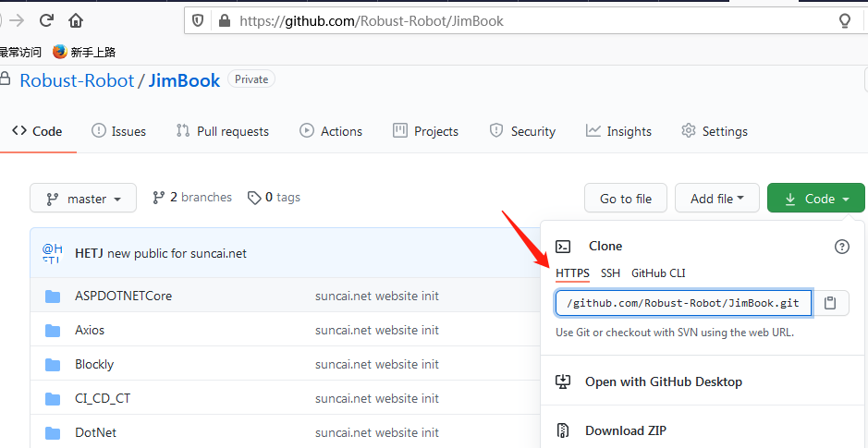Open the DotNet folder
Viewport: 868px width, 448px height.
click(96, 432)
